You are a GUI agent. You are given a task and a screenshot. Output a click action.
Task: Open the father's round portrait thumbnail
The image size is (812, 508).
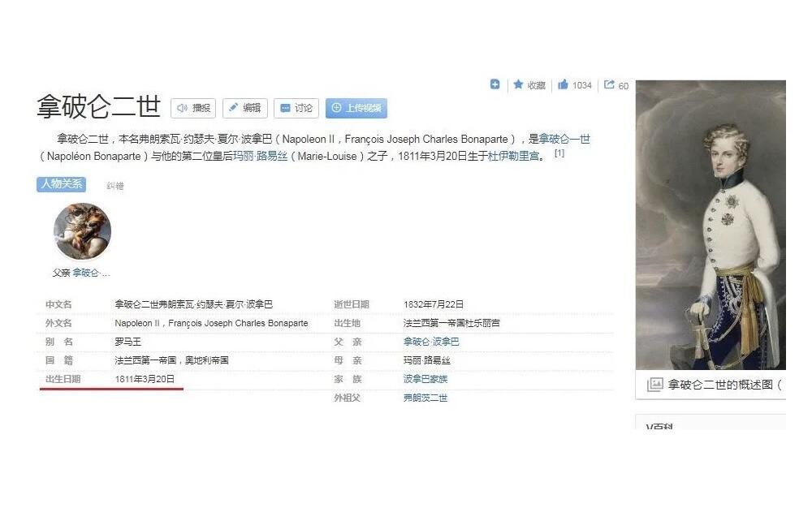(82, 231)
